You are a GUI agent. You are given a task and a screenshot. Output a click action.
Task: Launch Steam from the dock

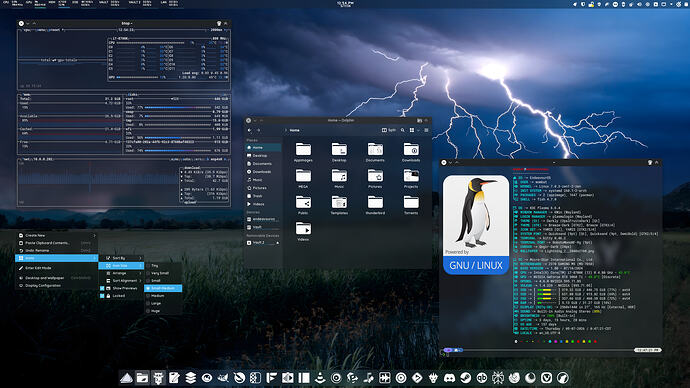pos(466,377)
